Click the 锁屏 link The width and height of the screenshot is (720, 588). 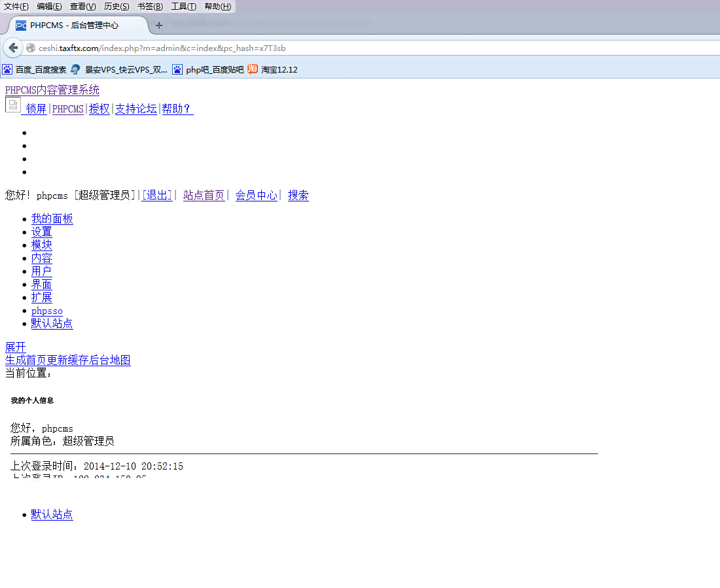(36, 109)
